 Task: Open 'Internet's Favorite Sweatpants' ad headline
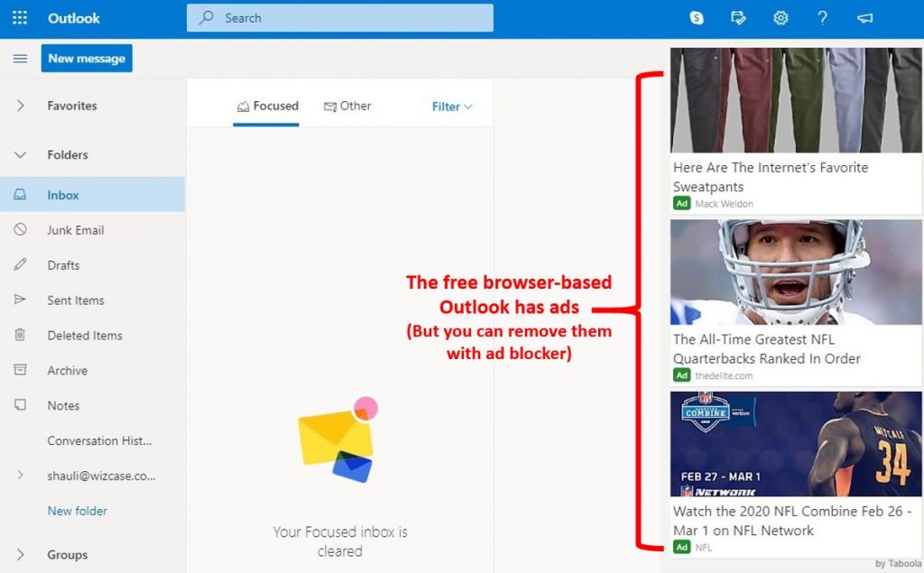click(771, 177)
